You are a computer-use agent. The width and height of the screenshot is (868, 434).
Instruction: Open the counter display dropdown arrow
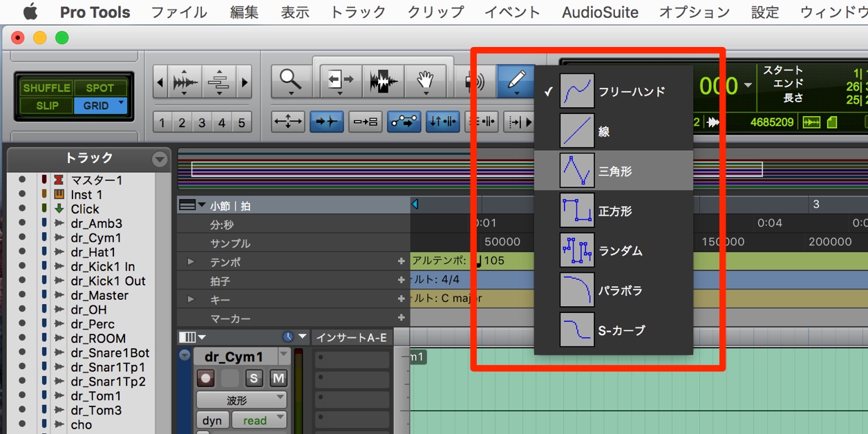point(748,86)
